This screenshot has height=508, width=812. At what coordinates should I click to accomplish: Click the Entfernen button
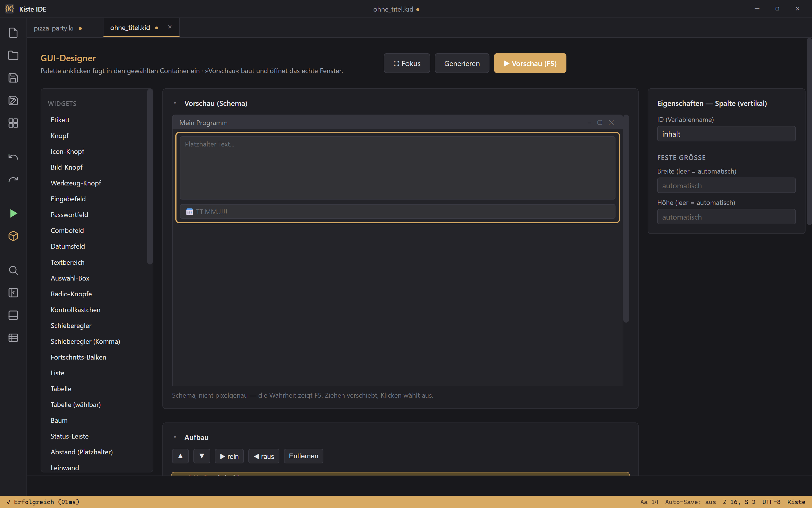point(303,456)
